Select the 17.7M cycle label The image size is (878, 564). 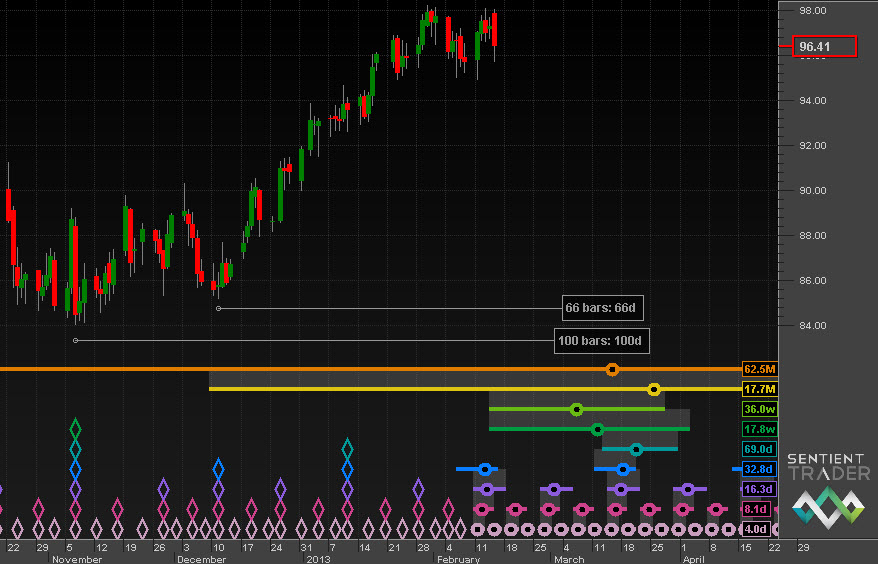tap(760, 389)
